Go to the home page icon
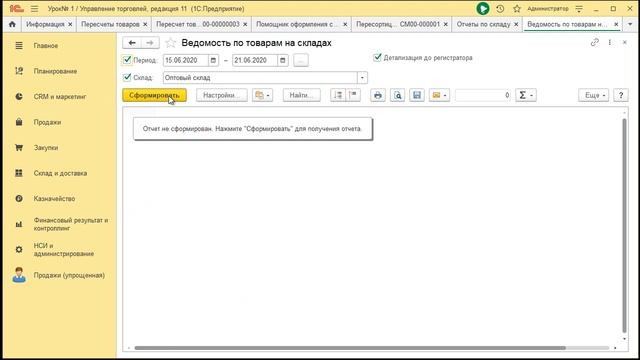640x360 pixels. pyautogui.click(x=12, y=24)
